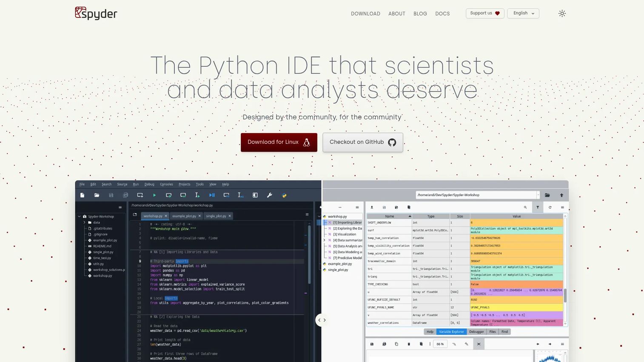Click Refresh variables icon
The width and height of the screenshot is (644, 362).
point(550,208)
